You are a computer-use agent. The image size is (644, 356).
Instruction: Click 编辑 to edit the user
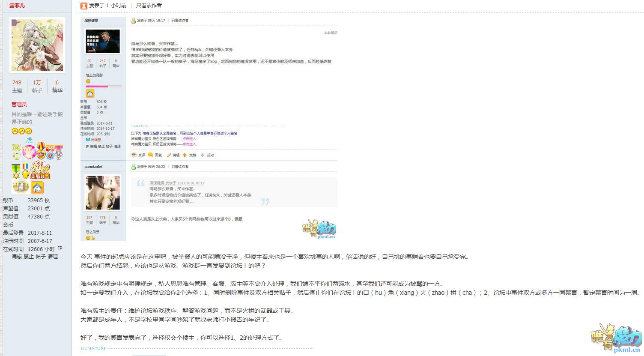[17, 257]
